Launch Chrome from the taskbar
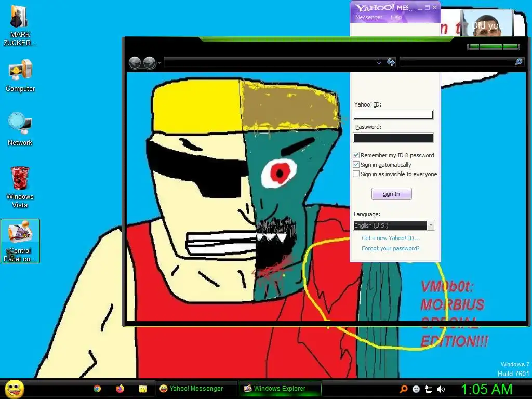The width and height of the screenshot is (532, 399). [97, 389]
